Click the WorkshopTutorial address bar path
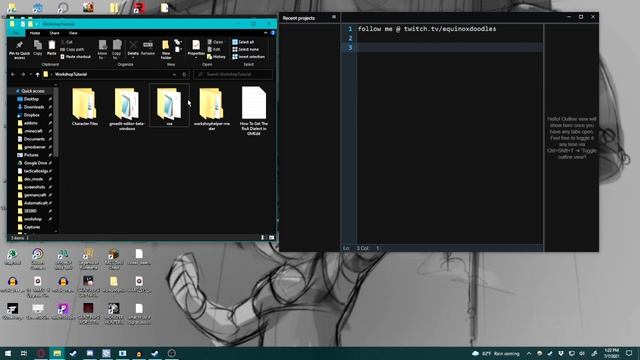The image size is (640, 360). coord(71,74)
